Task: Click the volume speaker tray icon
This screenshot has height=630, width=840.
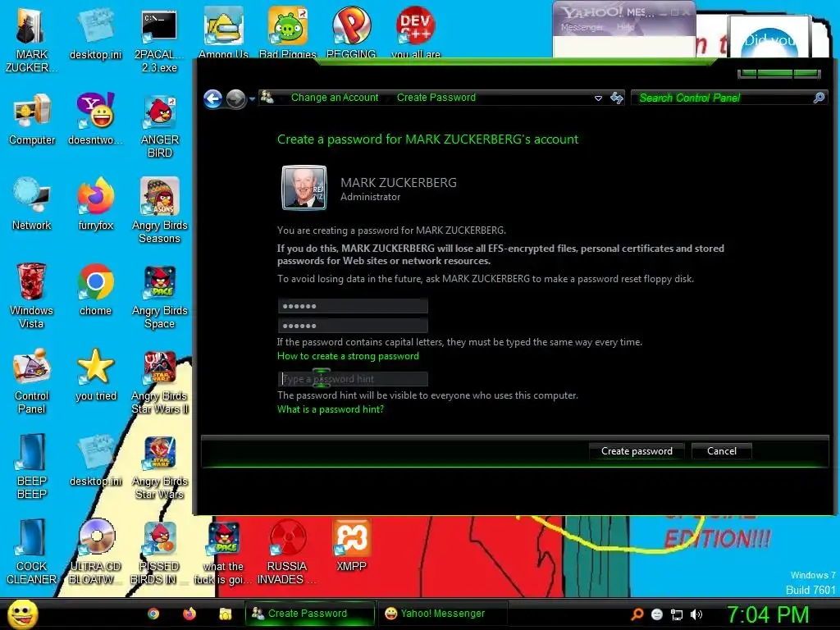Action: 696,614
